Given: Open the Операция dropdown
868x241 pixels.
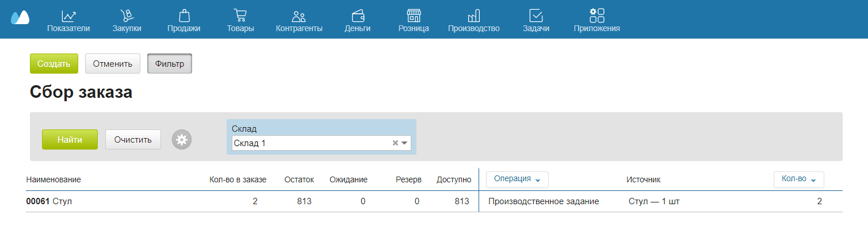Looking at the screenshot, I should [517, 179].
